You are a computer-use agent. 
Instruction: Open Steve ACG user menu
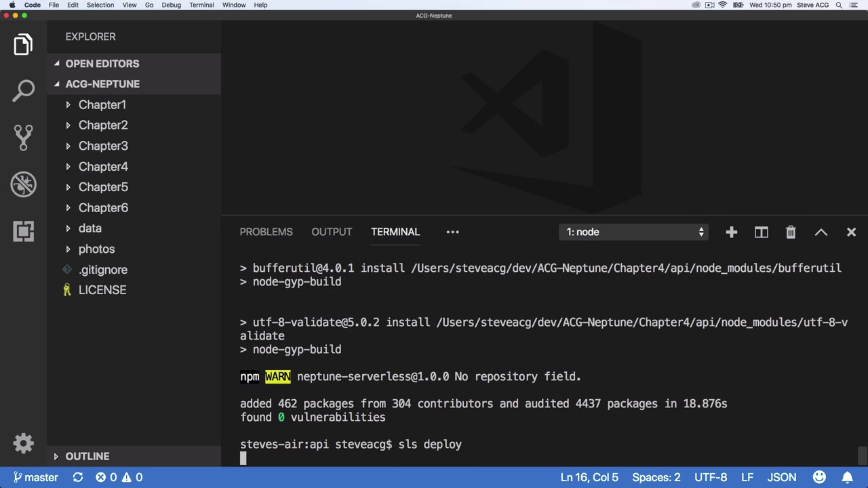coord(812,5)
